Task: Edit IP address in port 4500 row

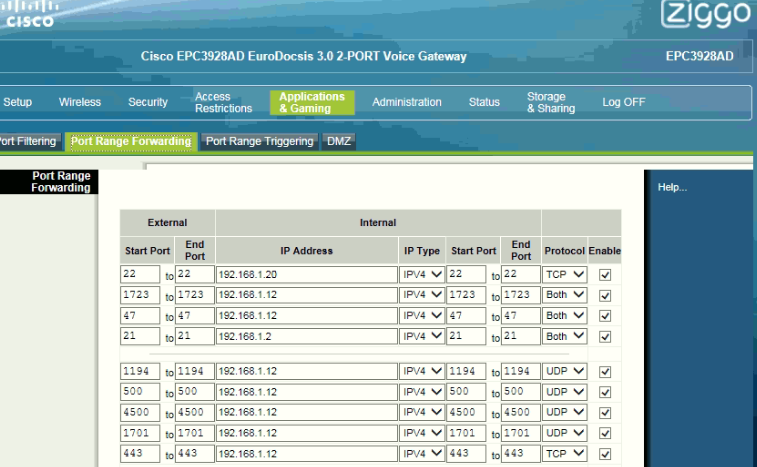Action: pyautogui.click(x=307, y=412)
